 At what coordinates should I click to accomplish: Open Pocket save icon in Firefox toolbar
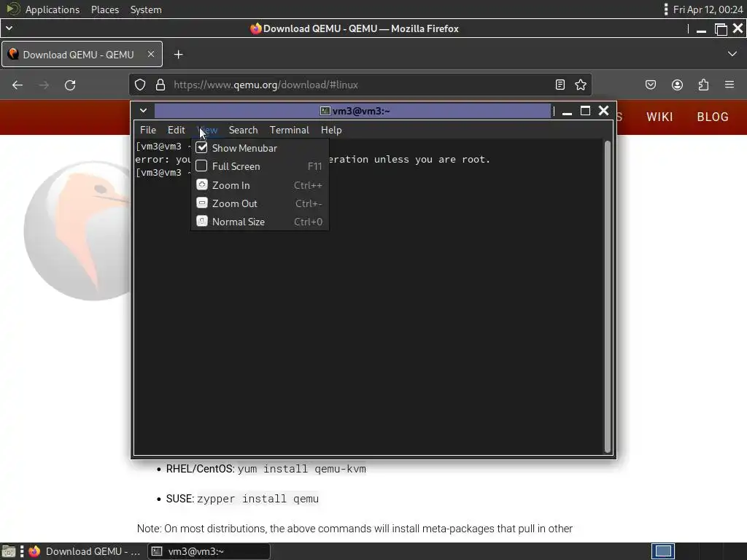(650, 85)
